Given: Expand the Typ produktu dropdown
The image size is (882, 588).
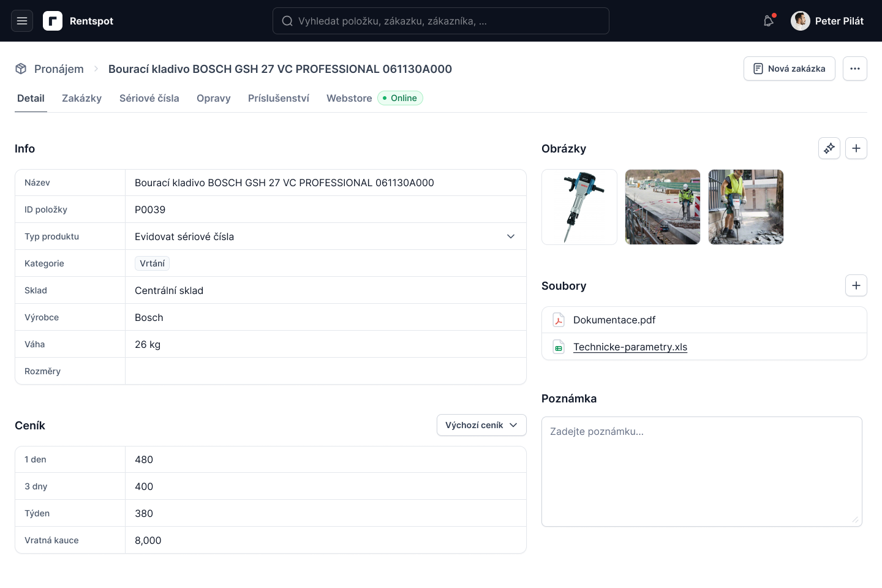Looking at the screenshot, I should point(511,236).
